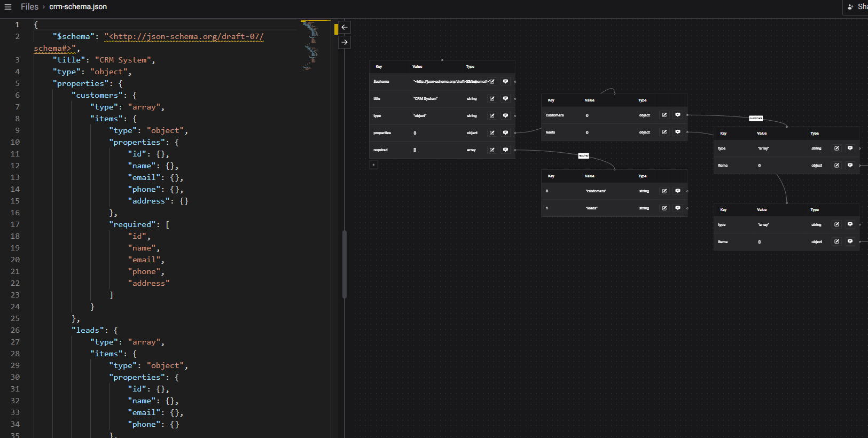The width and height of the screenshot is (868, 438).
Task: Select the customers key cell
Action: coord(555,115)
